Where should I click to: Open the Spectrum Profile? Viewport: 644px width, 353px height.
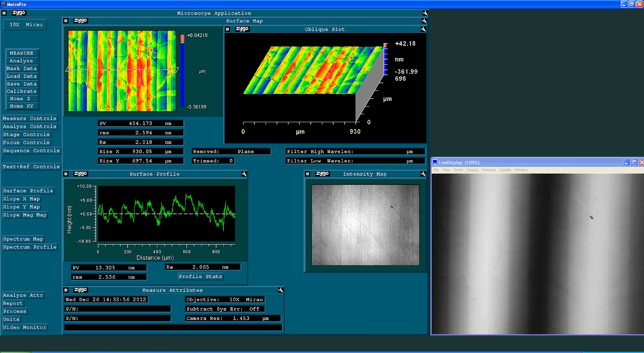click(x=30, y=247)
